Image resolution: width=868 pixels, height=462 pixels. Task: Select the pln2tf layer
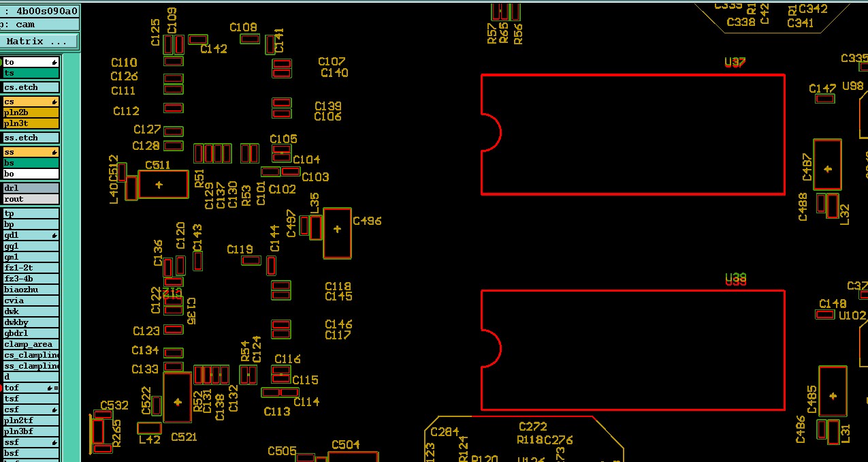coord(31,420)
